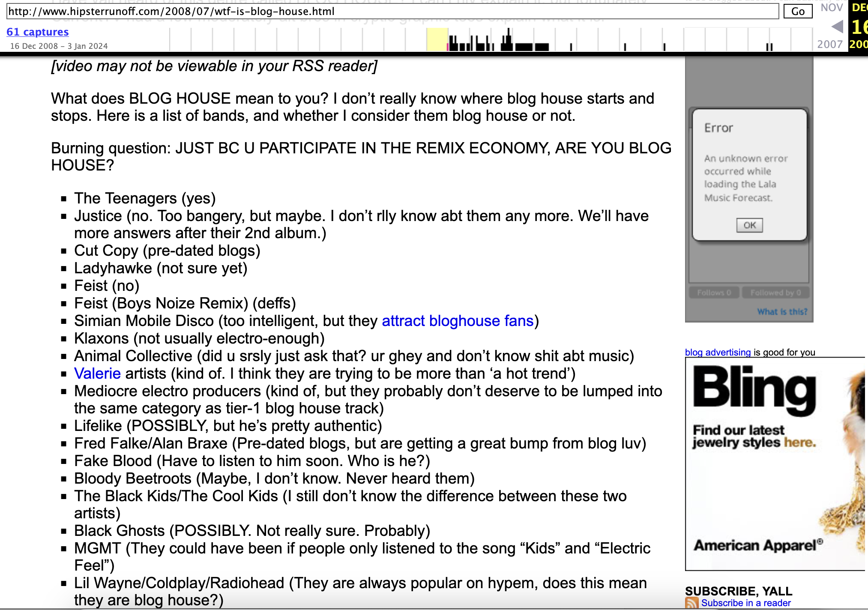This screenshot has width=868, height=610.
Task: Click the 'Followed by 0' tab
Action: click(775, 293)
